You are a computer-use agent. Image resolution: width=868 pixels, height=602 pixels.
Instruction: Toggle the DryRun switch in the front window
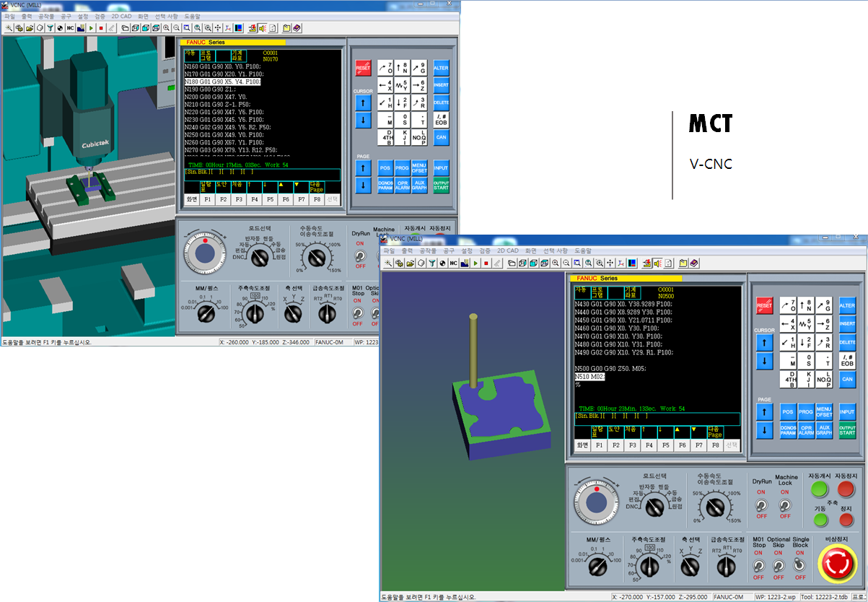(x=761, y=505)
